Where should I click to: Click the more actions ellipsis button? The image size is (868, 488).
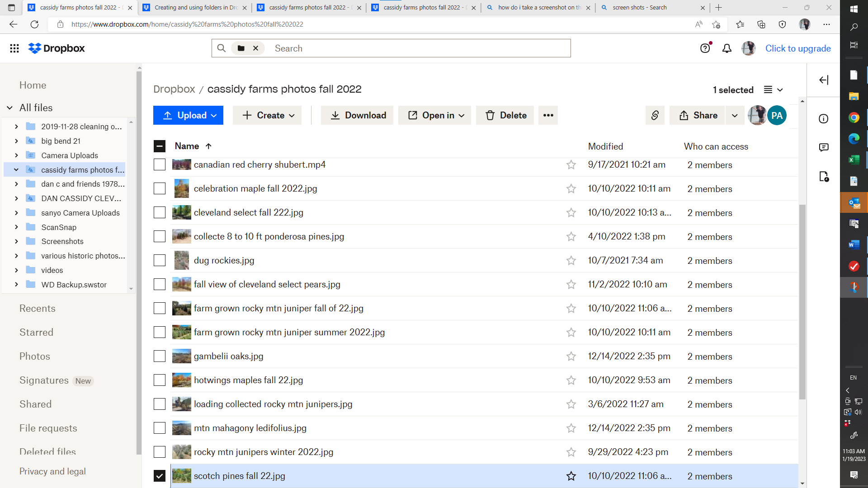point(548,115)
